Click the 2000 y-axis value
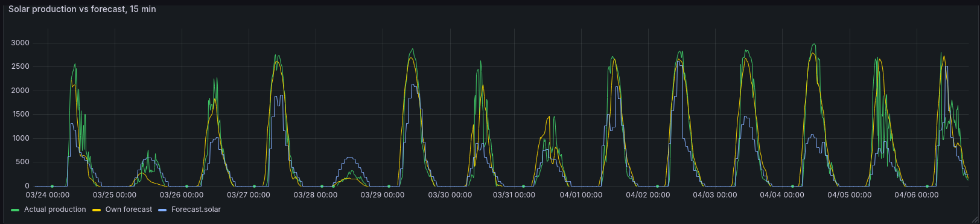This screenshot has height=224, width=980. pyautogui.click(x=20, y=91)
